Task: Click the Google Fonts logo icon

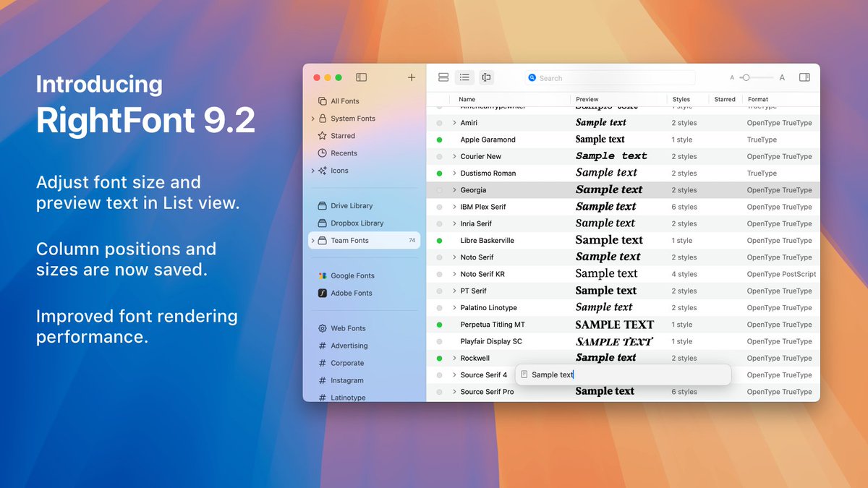Action: click(x=323, y=275)
